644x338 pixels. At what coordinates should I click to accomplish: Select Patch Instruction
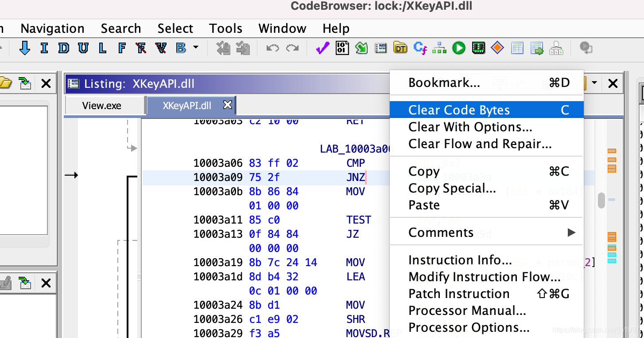tap(487, 294)
